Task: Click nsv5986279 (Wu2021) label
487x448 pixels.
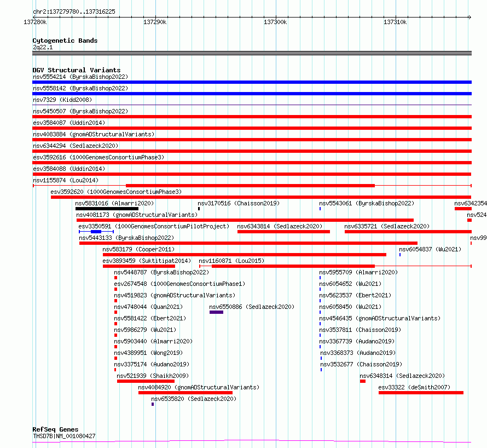Action: [x=145, y=330]
